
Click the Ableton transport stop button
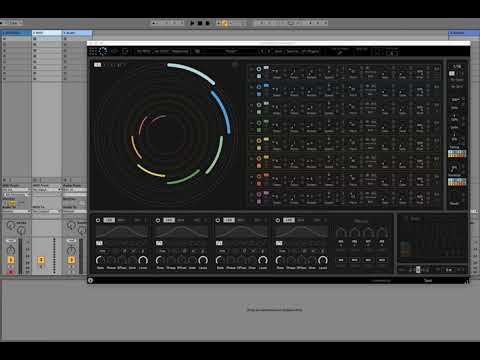200,23
